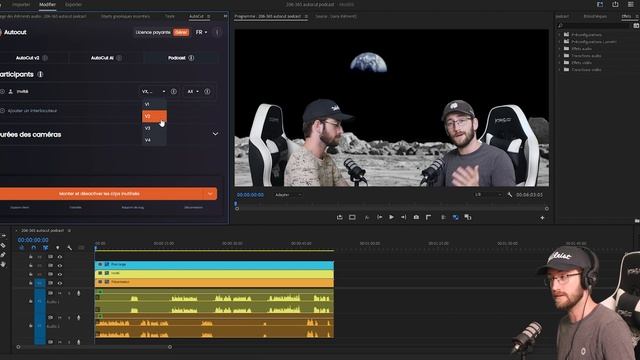
Task: Open the FR language dropdown
Action: pyautogui.click(x=201, y=32)
